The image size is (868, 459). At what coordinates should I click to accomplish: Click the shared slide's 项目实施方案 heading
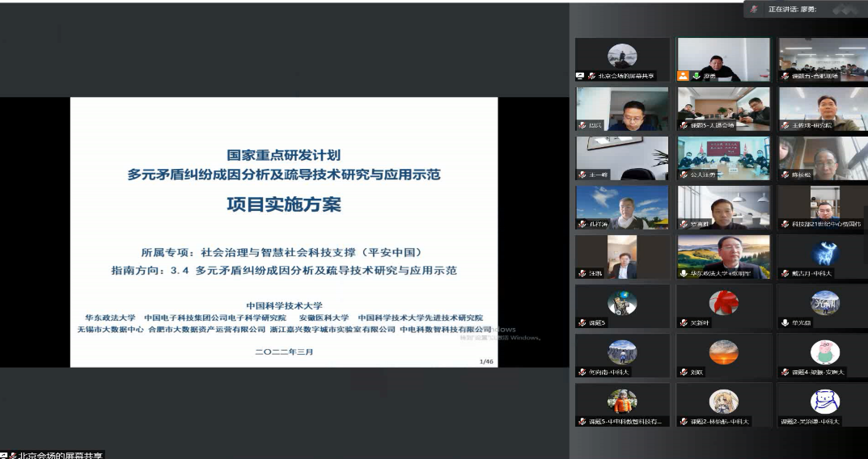pyautogui.click(x=283, y=205)
